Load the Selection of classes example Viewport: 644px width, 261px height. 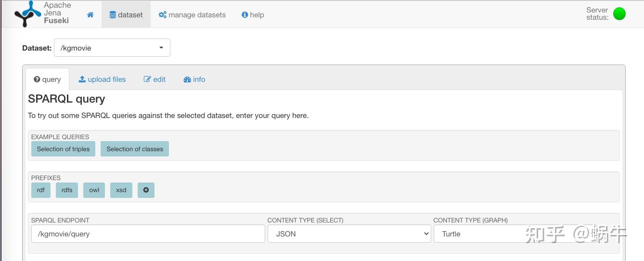(x=135, y=149)
